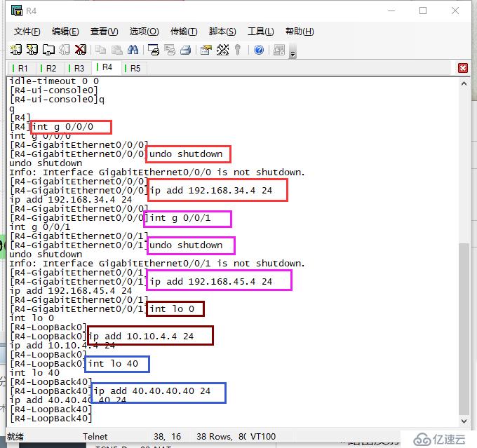The width and height of the screenshot is (477, 448).
Task: Click the key icon in toolbar
Action: tap(238, 50)
